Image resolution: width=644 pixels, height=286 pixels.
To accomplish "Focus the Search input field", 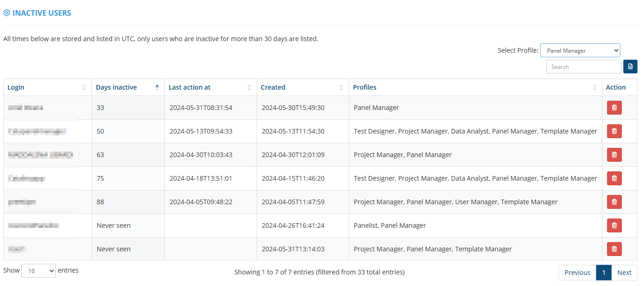I will (x=583, y=67).
